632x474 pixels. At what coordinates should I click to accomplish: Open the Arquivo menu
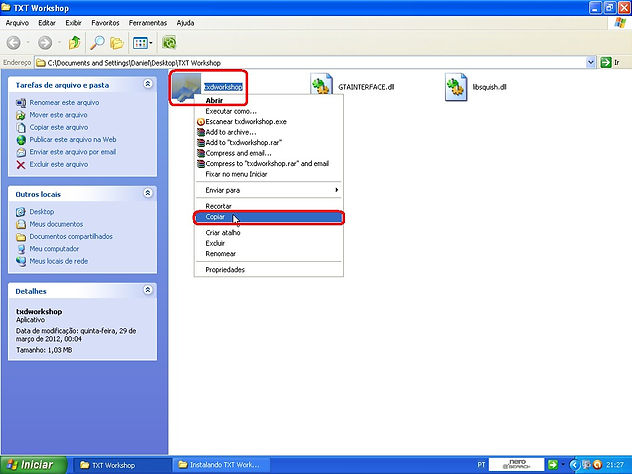pyautogui.click(x=17, y=23)
